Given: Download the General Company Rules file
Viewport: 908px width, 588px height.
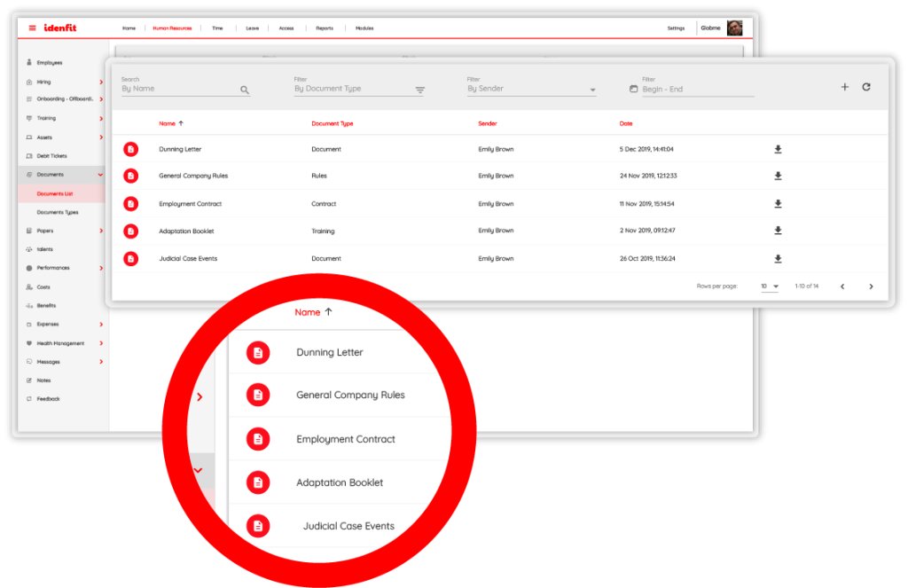Looking at the screenshot, I should (778, 176).
